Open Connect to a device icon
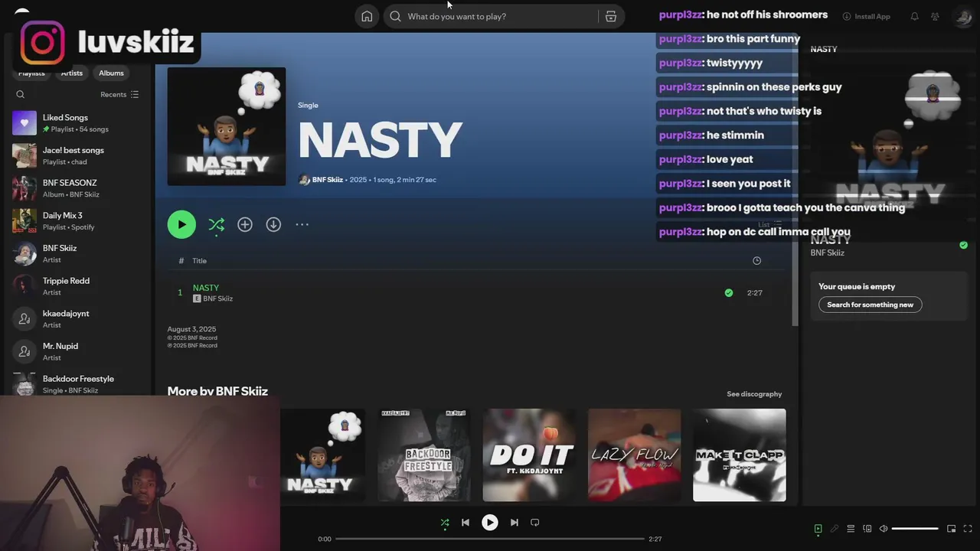 pyautogui.click(x=867, y=529)
